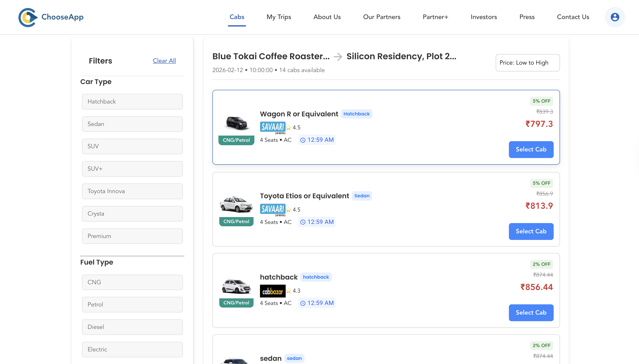Clear All applied filters
639x364 pixels.
tap(164, 61)
